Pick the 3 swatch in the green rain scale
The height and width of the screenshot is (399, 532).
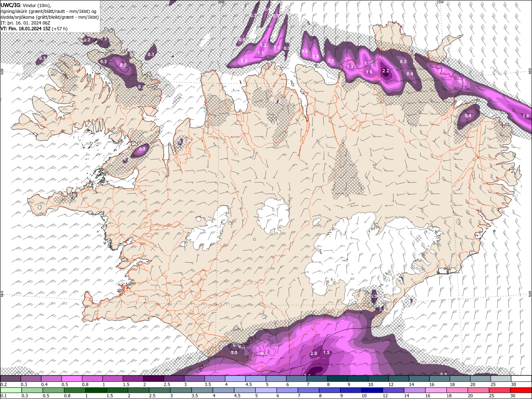tap(181, 390)
